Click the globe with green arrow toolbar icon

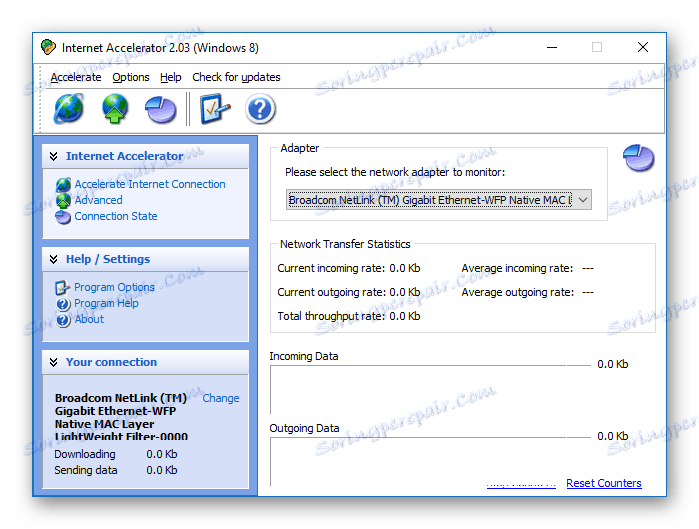pyautogui.click(x=115, y=109)
